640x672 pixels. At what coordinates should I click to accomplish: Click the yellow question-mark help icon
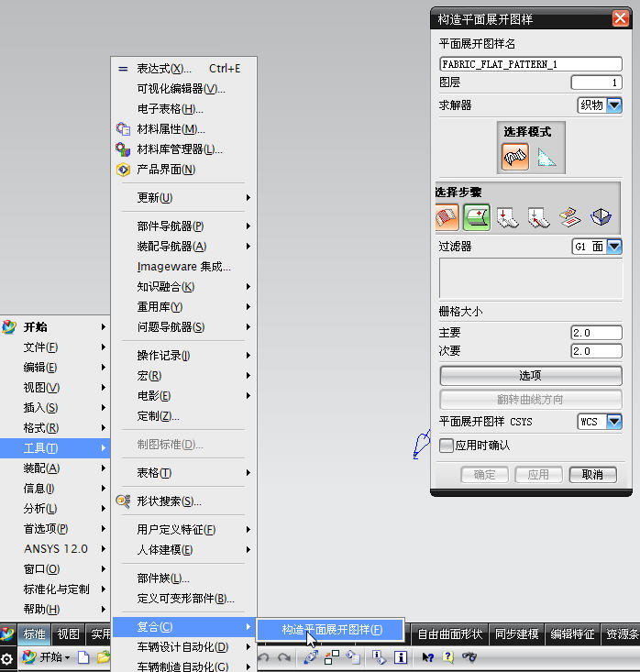click(448, 657)
